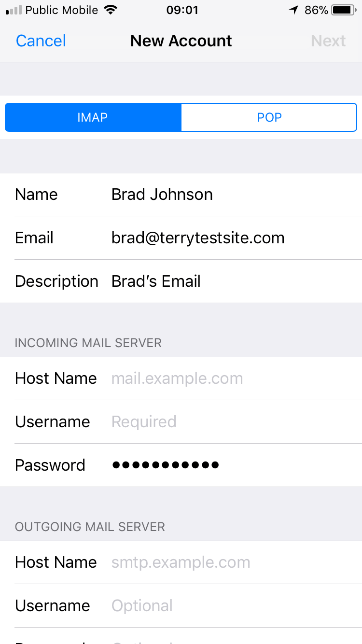Image resolution: width=362 pixels, height=644 pixels.
Task: Select the IMAP account type
Action: 93,117
